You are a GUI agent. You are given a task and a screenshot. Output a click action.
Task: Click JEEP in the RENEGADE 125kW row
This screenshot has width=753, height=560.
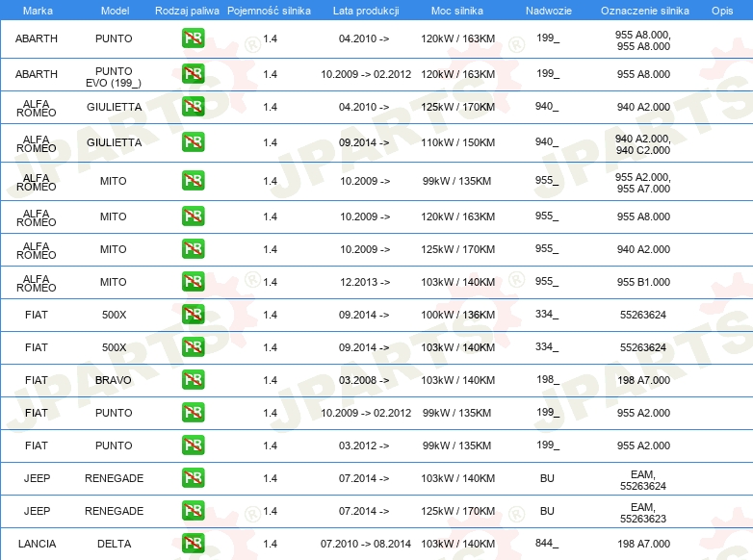click(x=37, y=511)
